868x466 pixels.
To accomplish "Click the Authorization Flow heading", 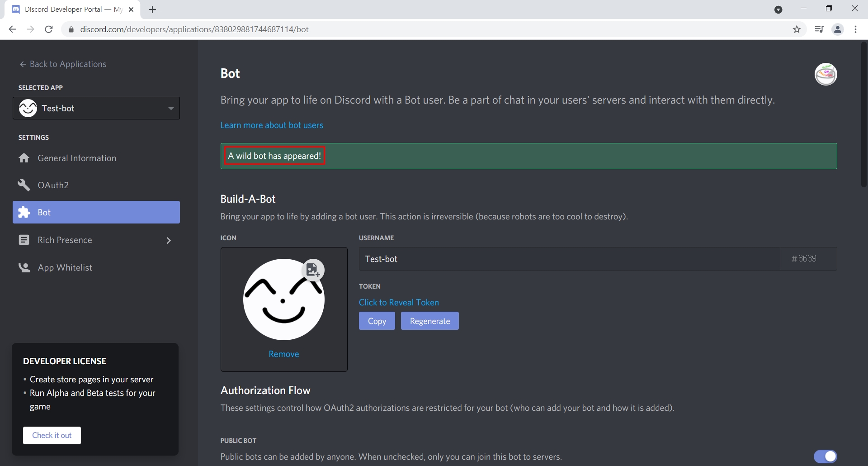I will (x=265, y=390).
